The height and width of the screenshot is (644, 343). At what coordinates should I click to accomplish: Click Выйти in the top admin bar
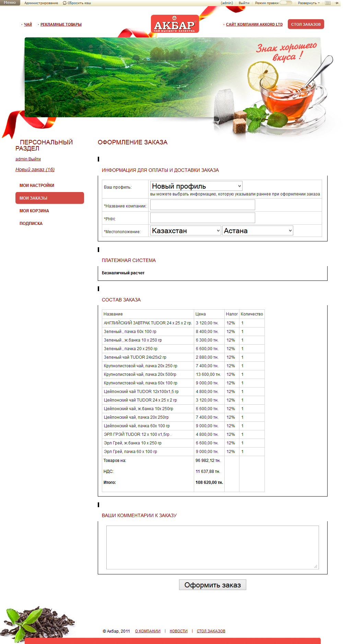coord(244,3)
